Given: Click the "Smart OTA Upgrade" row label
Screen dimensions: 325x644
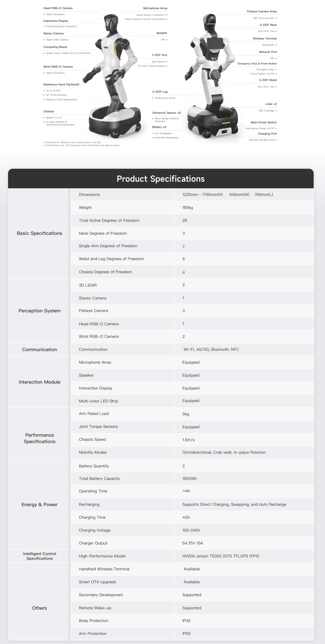Looking at the screenshot, I should [x=97, y=582].
